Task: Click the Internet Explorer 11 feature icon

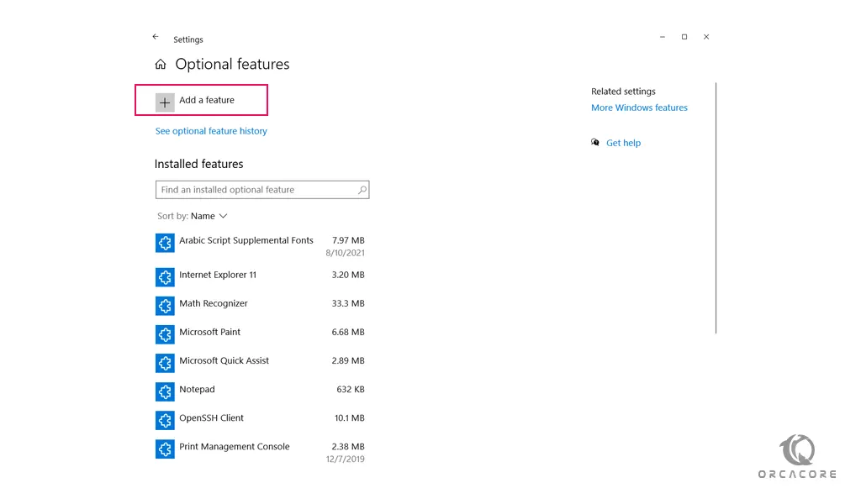Action: click(165, 276)
